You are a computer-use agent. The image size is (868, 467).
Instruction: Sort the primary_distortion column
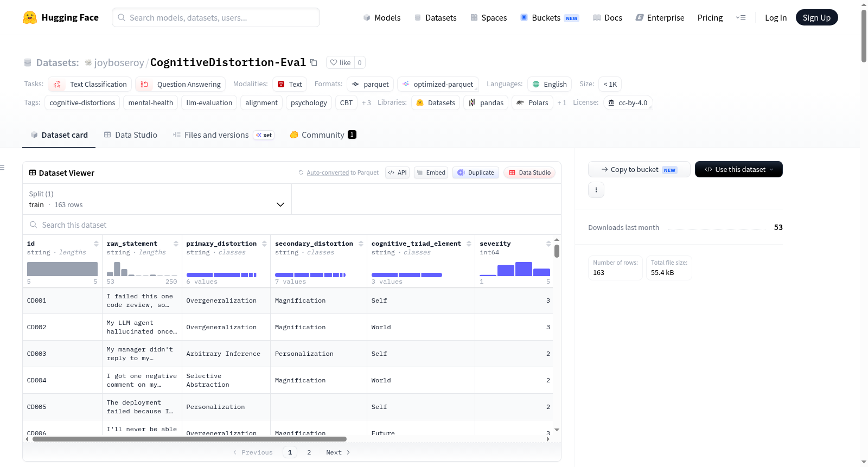[x=264, y=244]
